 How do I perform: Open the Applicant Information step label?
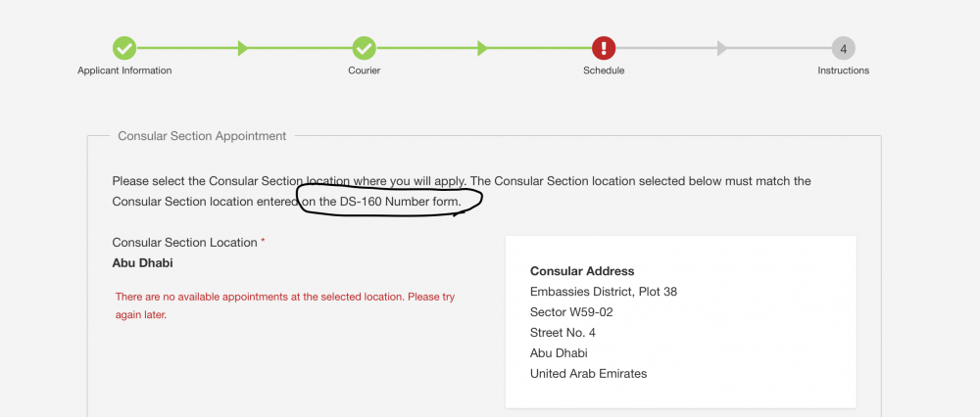coord(124,70)
